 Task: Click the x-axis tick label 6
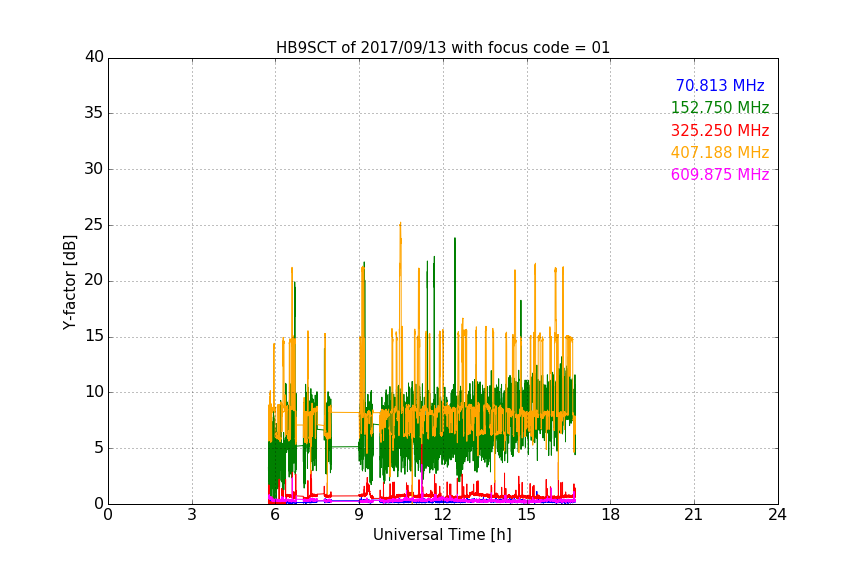(276, 515)
